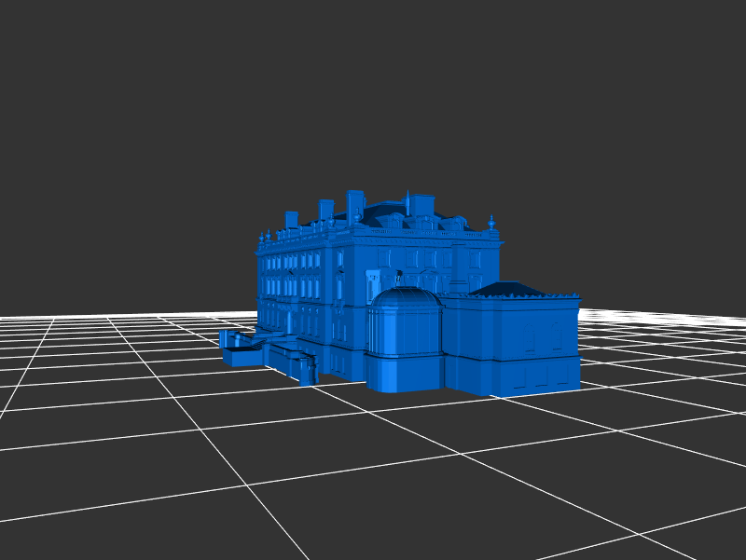The image size is (746, 560).
Task: Select the wide chimney right of the spire
Action: [422, 204]
